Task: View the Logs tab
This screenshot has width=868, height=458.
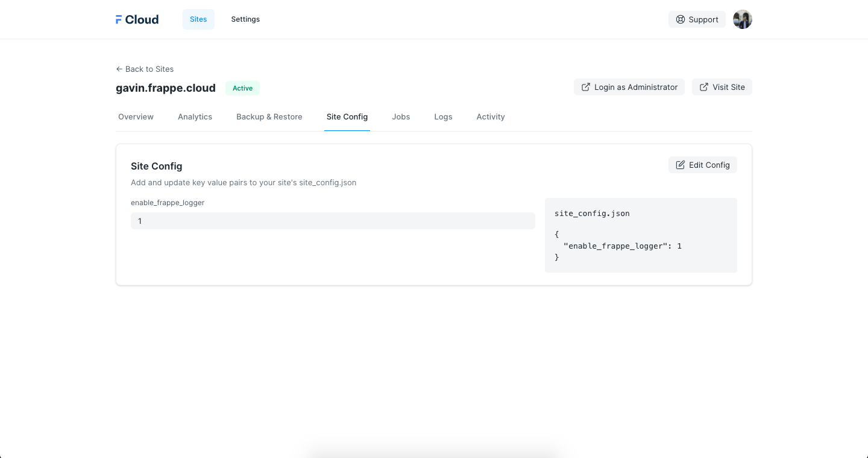Action: pyautogui.click(x=443, y=116)
